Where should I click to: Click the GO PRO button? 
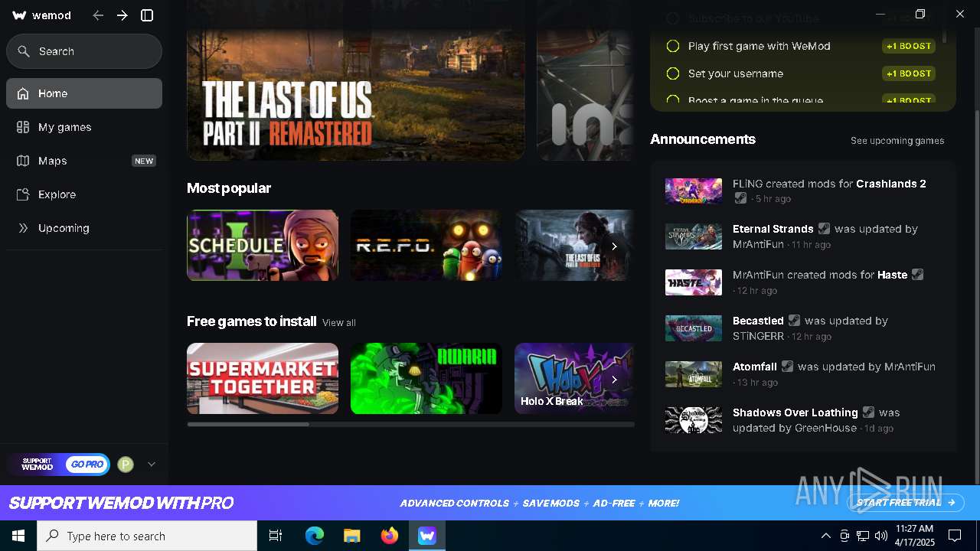pyautogui.click(x=87, y=465)
